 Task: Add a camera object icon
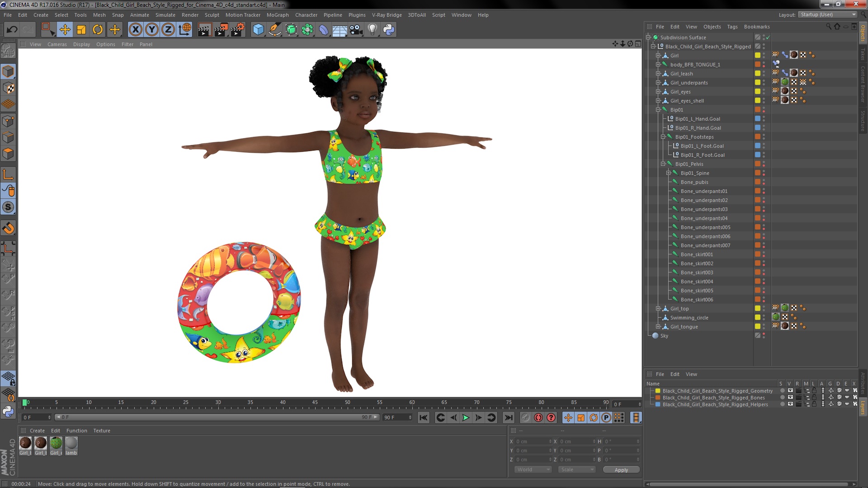click(x=356, y=30)
